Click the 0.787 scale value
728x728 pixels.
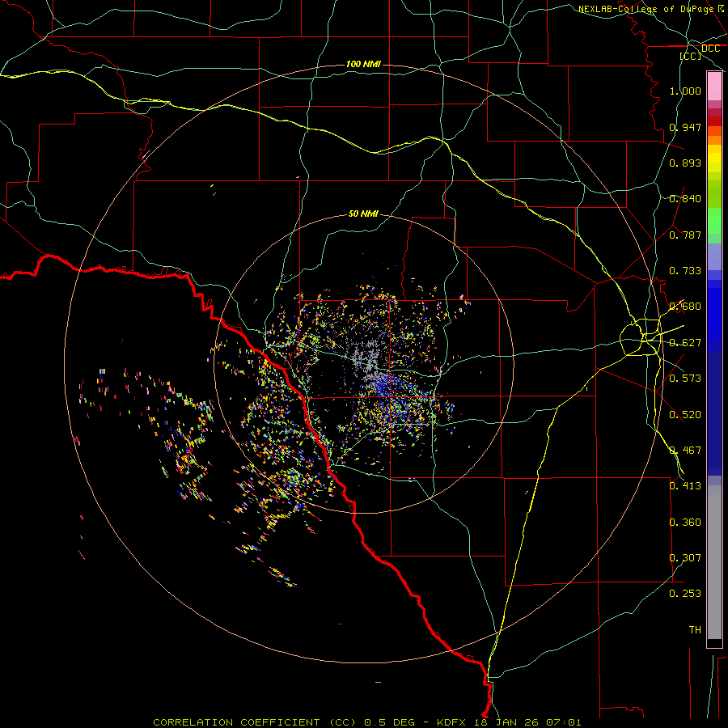tap(685, 235)
